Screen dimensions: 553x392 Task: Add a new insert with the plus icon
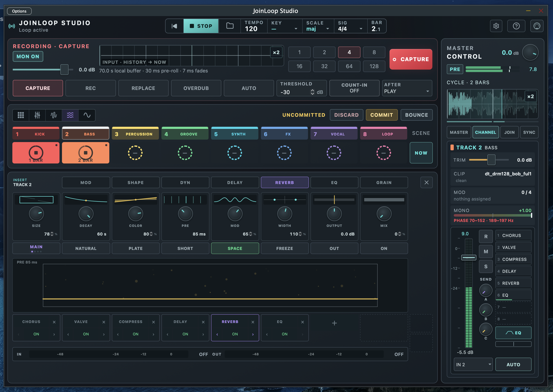(x=334, y=323)
